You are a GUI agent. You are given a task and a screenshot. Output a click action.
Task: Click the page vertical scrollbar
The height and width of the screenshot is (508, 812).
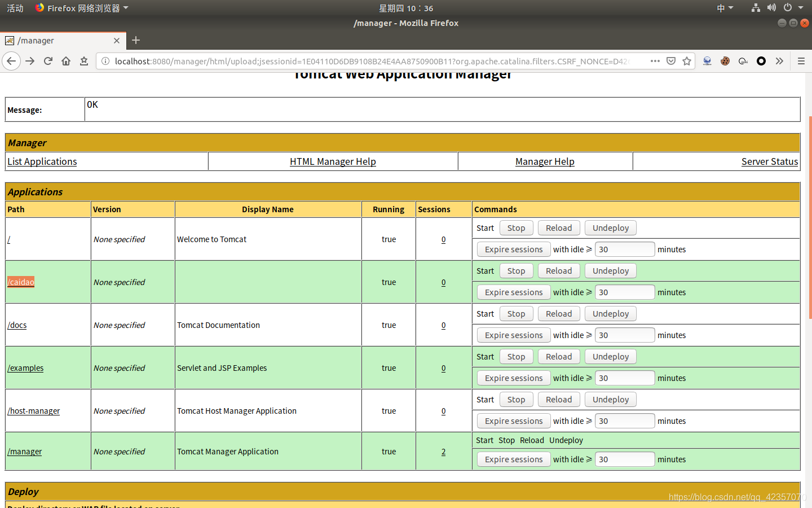click(x=810, y=218)
